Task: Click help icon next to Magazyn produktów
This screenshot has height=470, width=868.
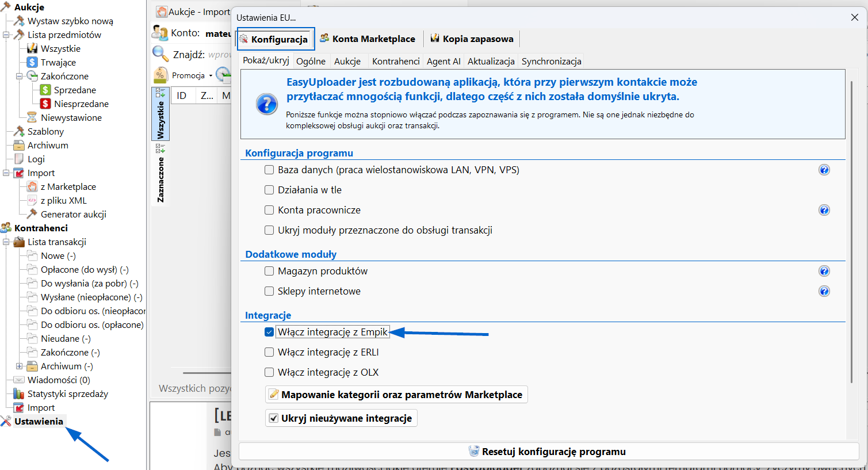Action: click(824, 271)
